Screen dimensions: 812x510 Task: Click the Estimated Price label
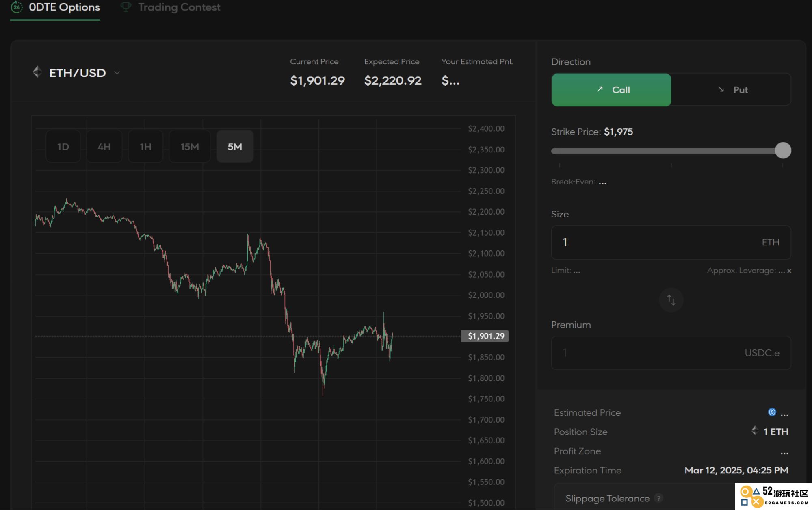[587, 413]
